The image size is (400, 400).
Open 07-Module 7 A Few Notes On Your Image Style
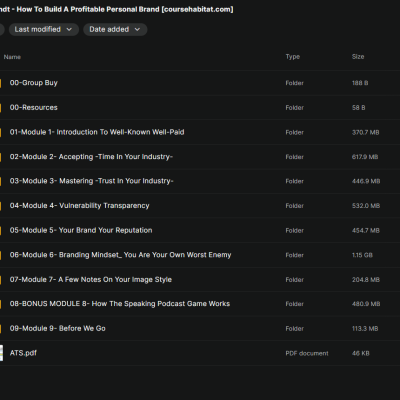coord(91,279)
